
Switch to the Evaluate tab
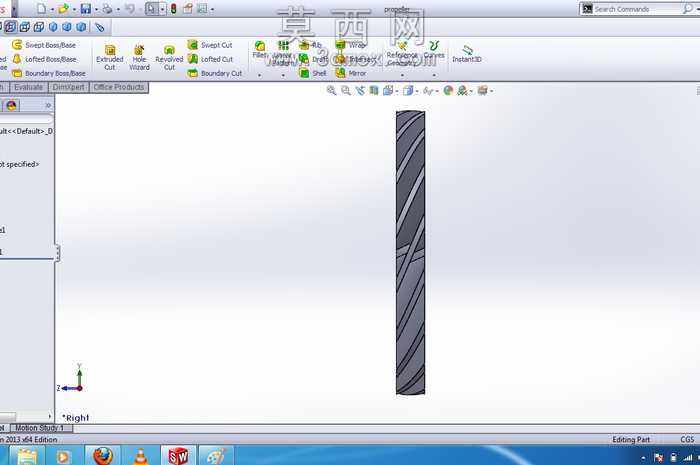pos(29,87)
